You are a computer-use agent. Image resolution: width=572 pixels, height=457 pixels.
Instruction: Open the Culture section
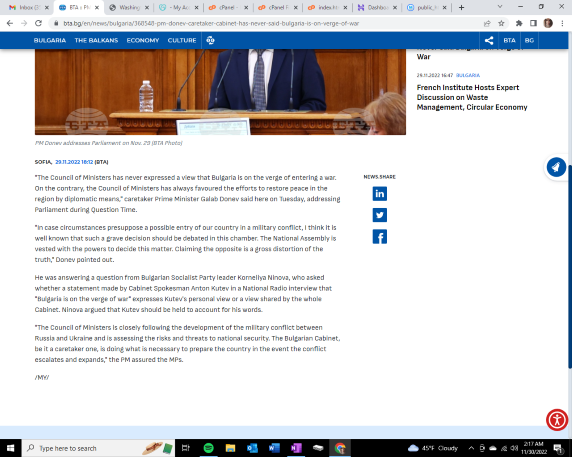click(x=182, y=40)
